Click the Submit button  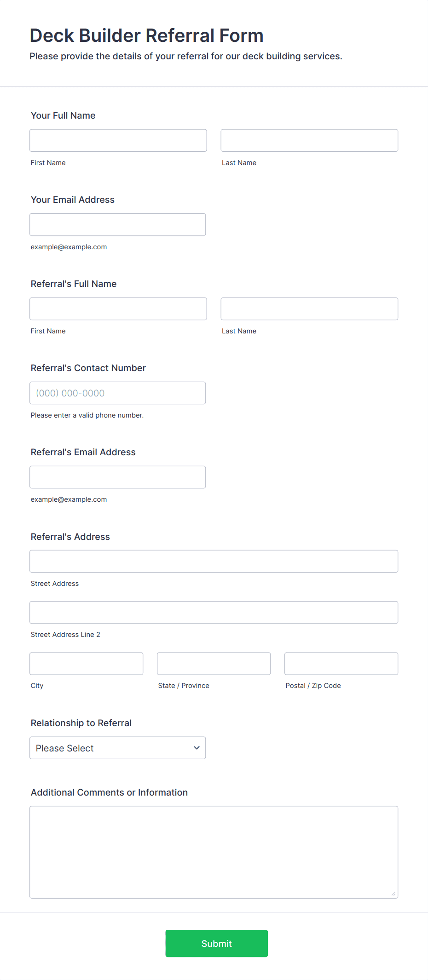pyautogui.click(x=216, y=943)
